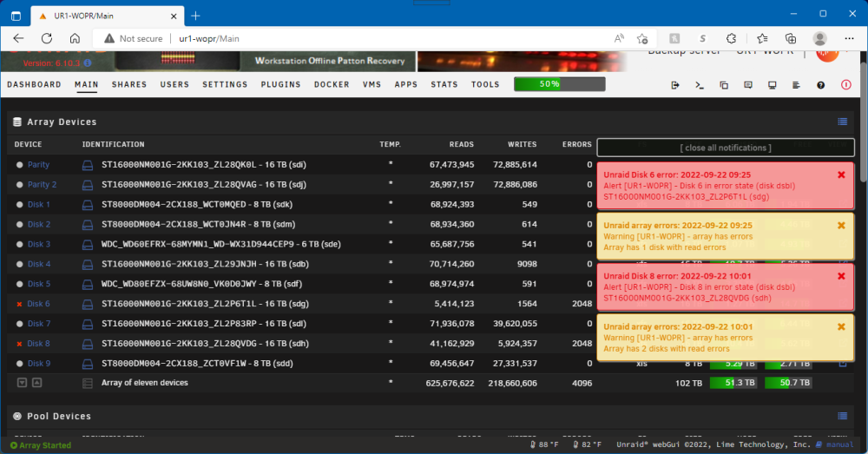Click the Feedback speech-bubble icon
This screenshot has height=454, width=868.
tap(748, 85)
